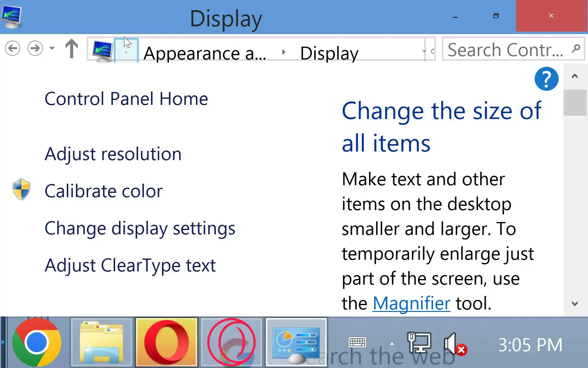Viewport: 588px width, 368px height.
Task: Open File Explorer from taskbar
Action: coord(102,342)
